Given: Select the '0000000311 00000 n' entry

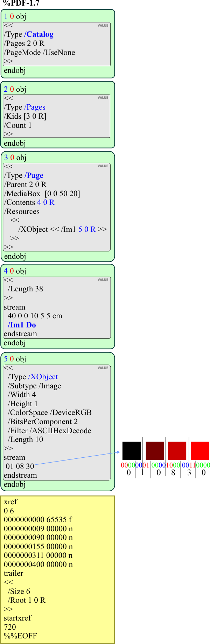Looking at the screenshot, I should (38, 555).
